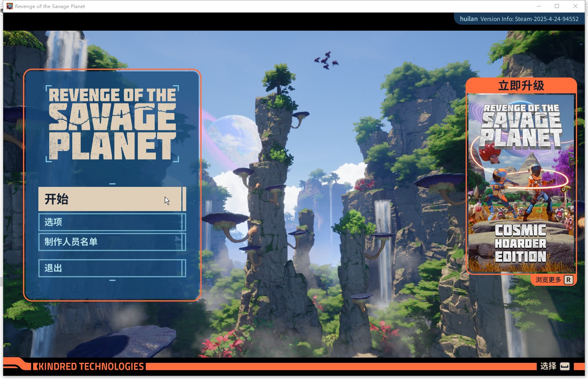588x379 pixels.
Task: Click the huilan username label
Action: [468, 19]
